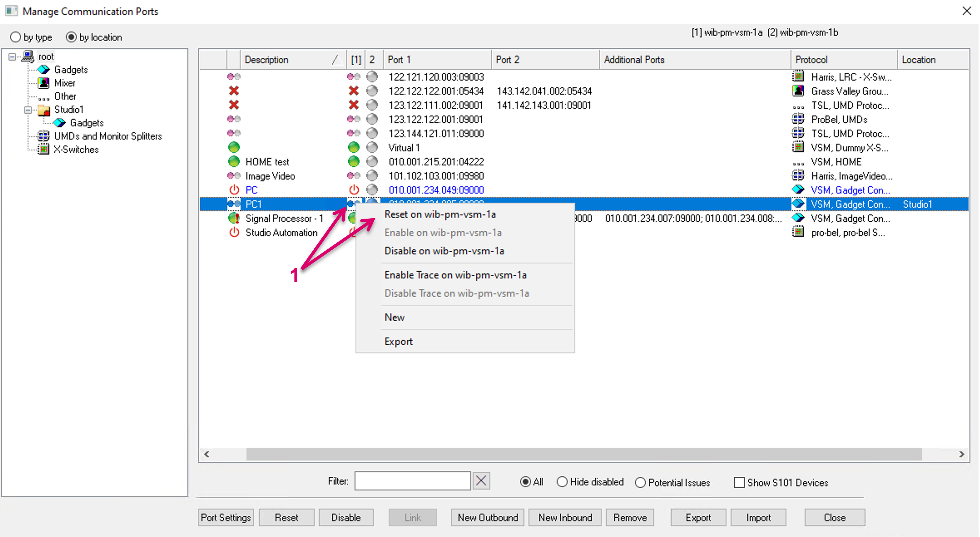Click red X status icon for Grass Valley row

pos(234,91)
